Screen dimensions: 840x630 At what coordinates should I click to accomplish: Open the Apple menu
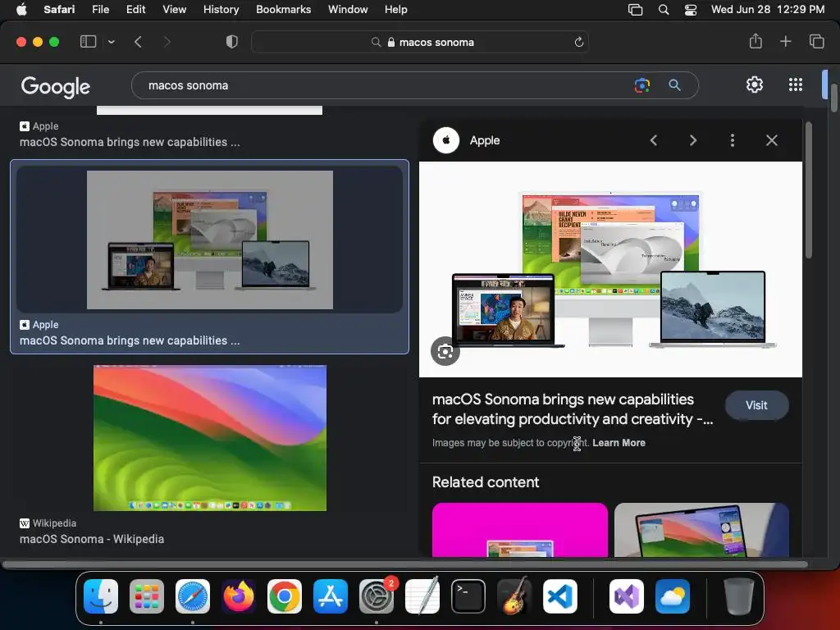point(21,10)
